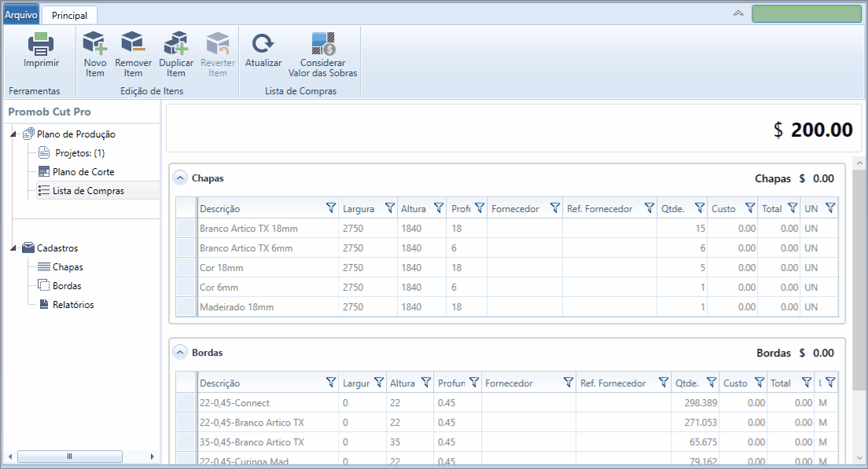The height and width of the screenshot is (469, 868).
Task: Filter Chapas table by Total
Action: point(793,208)
